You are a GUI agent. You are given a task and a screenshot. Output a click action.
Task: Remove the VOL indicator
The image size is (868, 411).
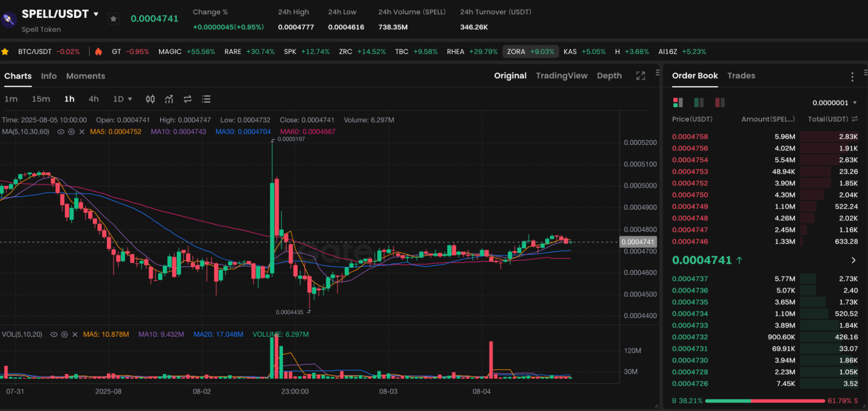[x=75, y=335]
